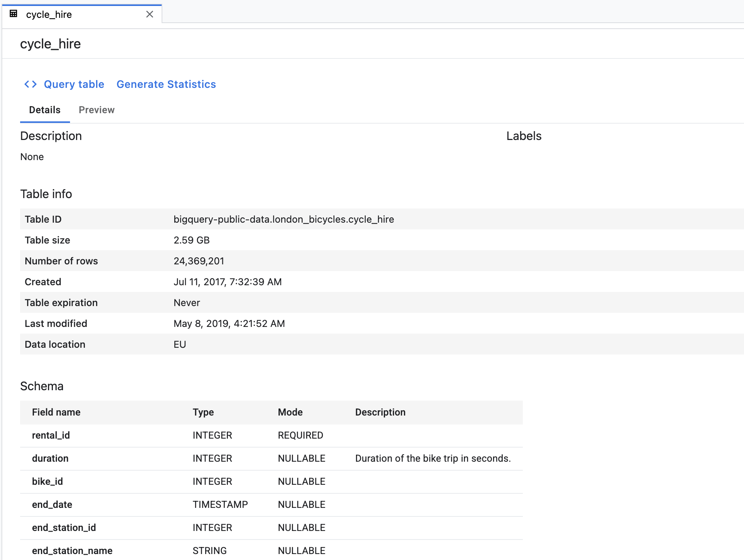This screenshot has height=560, width=744.
Task: Close the cycle_hire tab
Action: (150, 14)
